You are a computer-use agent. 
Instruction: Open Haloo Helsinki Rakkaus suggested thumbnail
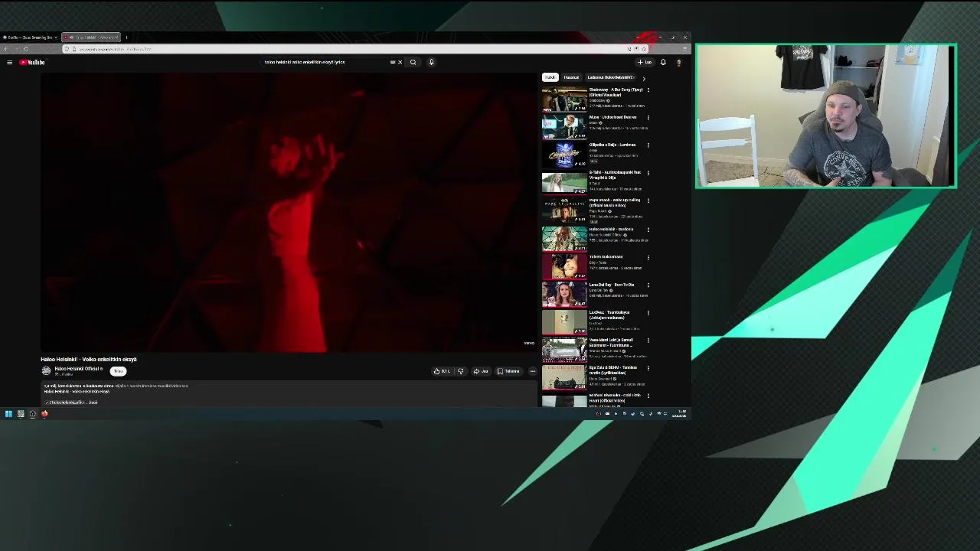point(564,239)
